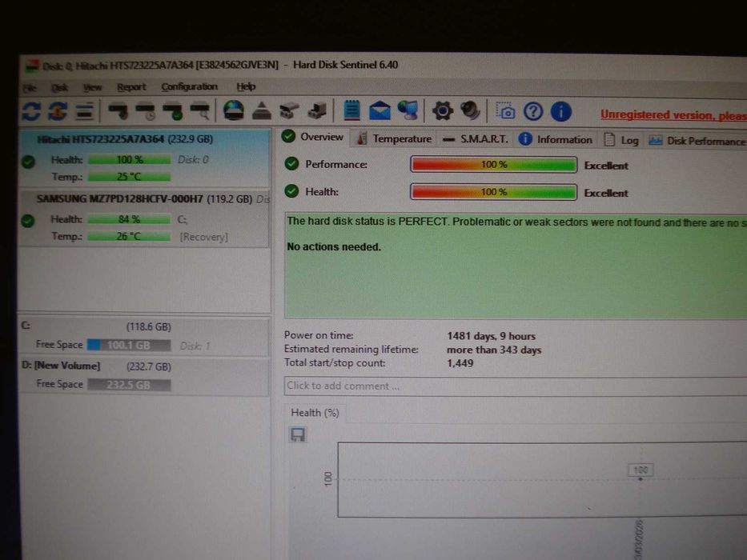Click the start/stop count '1,449' value

click(x=460, y=363)
